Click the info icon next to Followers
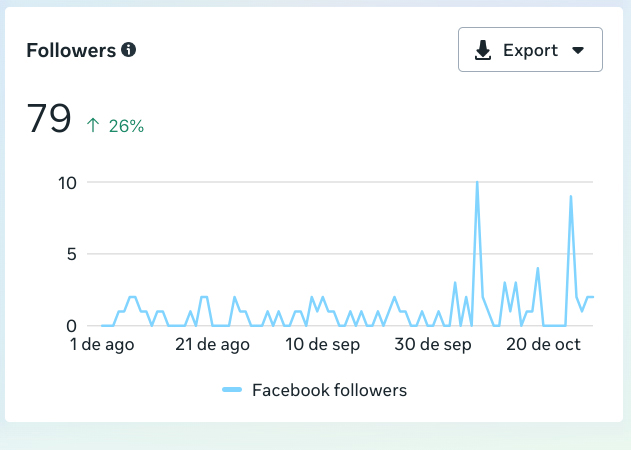 pyautogui.click(x=128, y=50)
